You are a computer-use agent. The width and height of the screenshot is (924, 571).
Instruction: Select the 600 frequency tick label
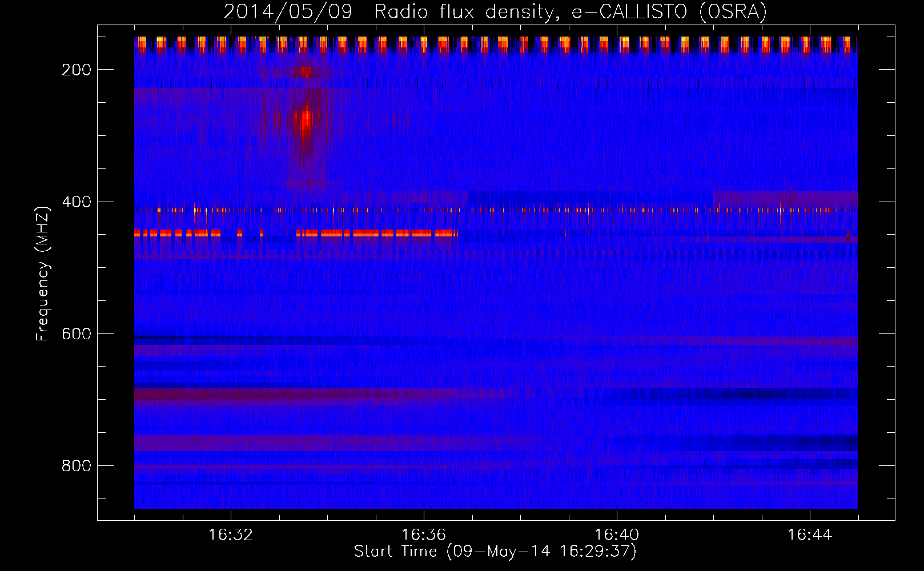76,333
